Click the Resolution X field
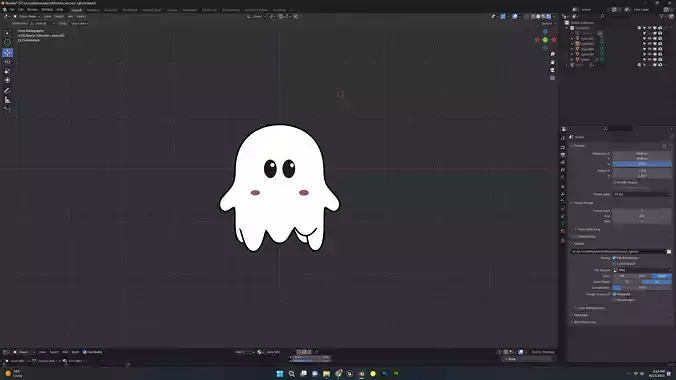The image size is (676, 380). point(642,154)
